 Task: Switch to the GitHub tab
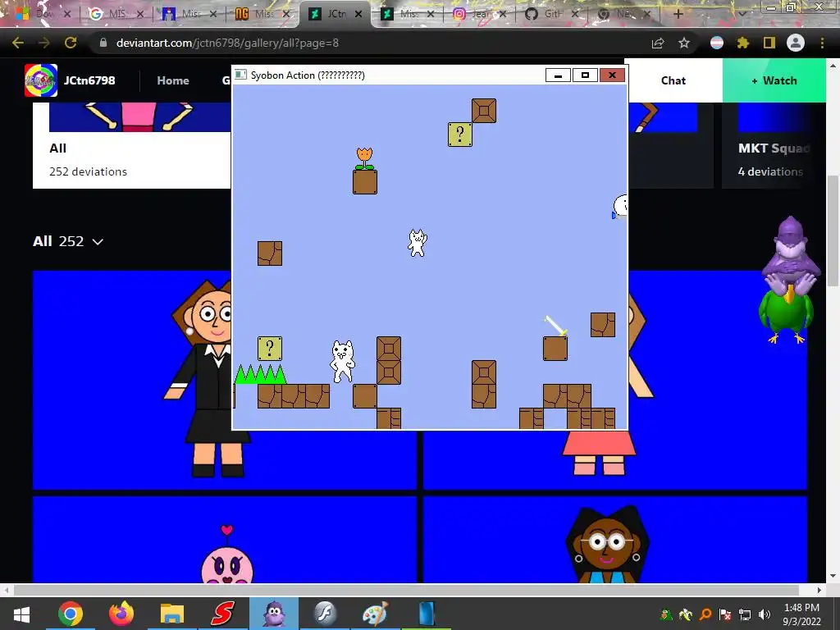(552, 14)
